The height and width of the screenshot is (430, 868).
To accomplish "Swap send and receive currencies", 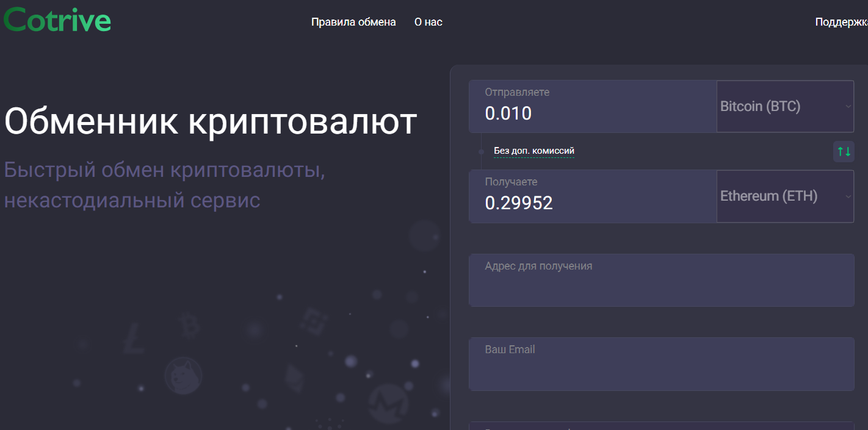I will [x=844, y=151].
